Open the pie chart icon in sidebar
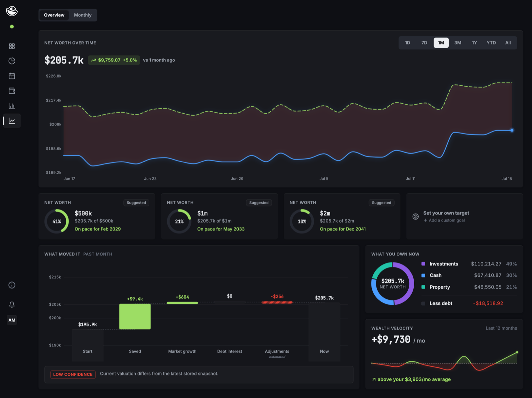 [x=12, y=61]
